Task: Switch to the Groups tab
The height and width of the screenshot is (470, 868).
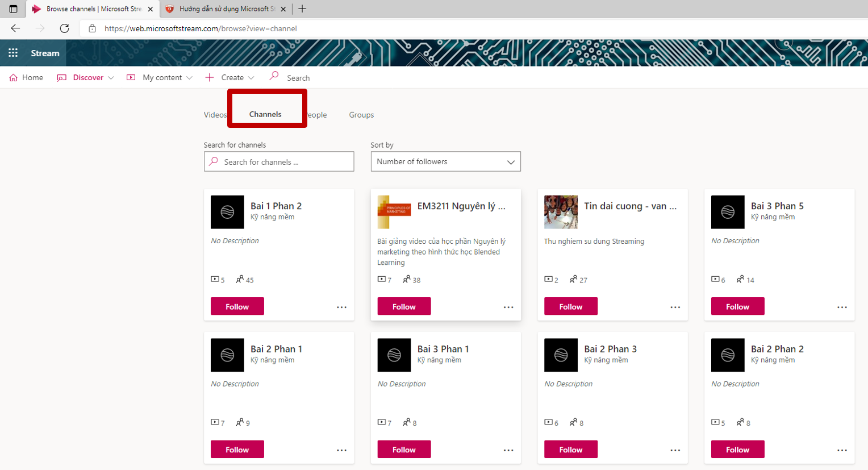Action: pos(361,115)
